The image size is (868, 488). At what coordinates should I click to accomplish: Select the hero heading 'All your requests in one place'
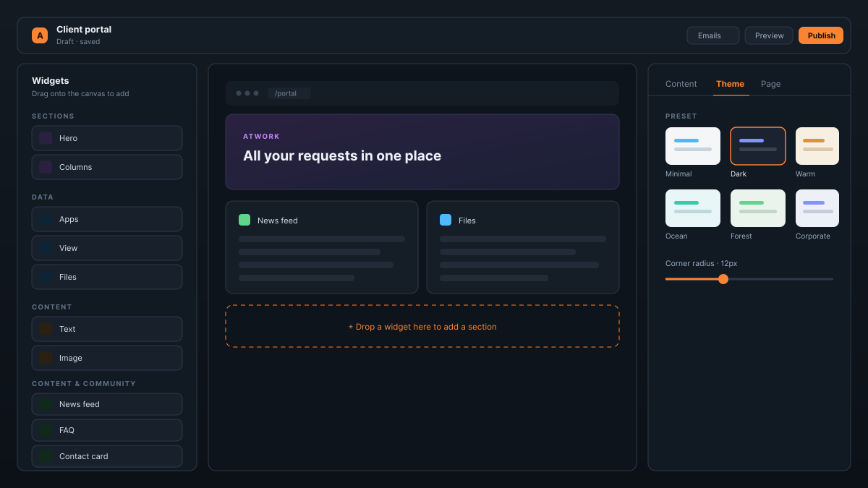[342, 156]
